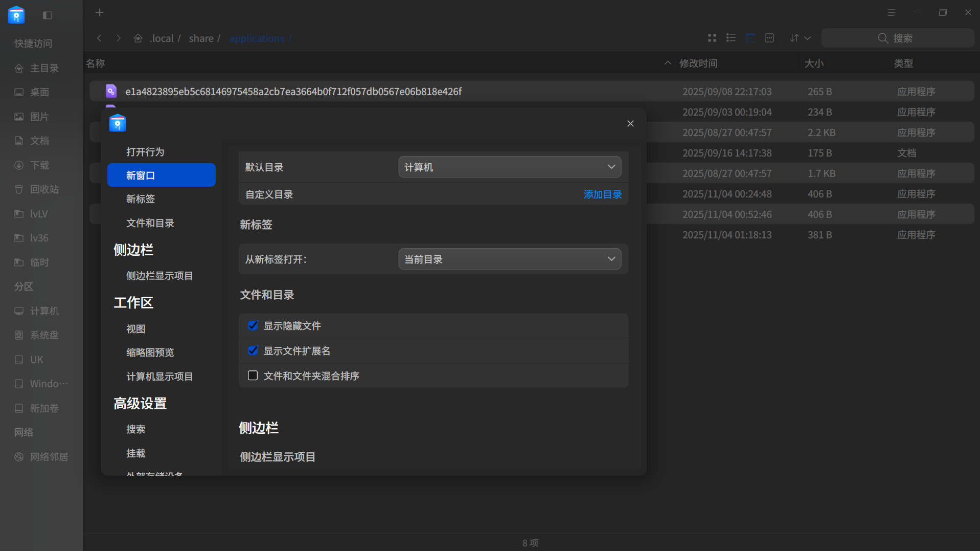980x551 pixels.
Task: Jump to 侧边栏显示项目 settings
Action: tap(159, 276)
